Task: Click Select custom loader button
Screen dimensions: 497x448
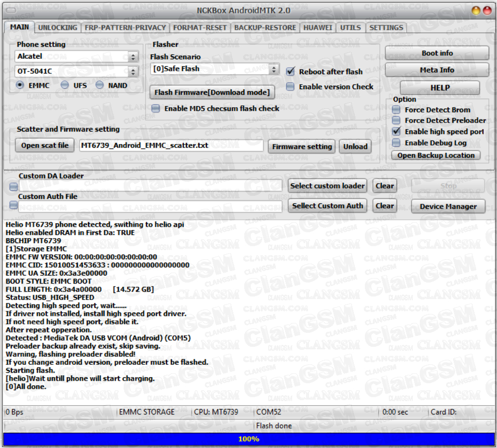Action: pyautogui.click(x=328, y=186)
